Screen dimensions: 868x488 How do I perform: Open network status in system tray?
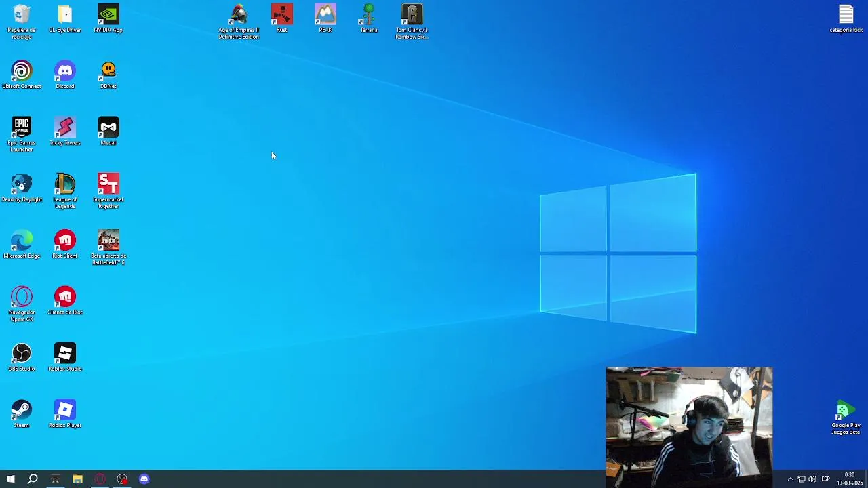pyautogui.click(x=801, y=479)
